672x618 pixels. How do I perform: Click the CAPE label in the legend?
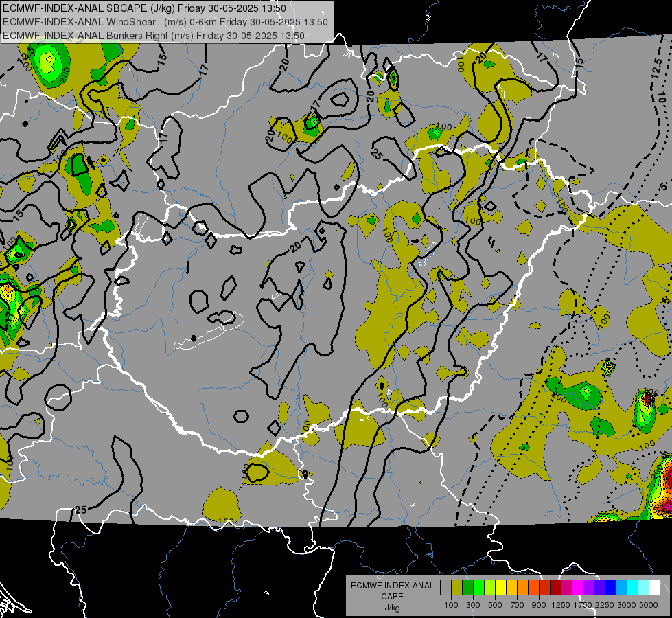coord(392,597)
